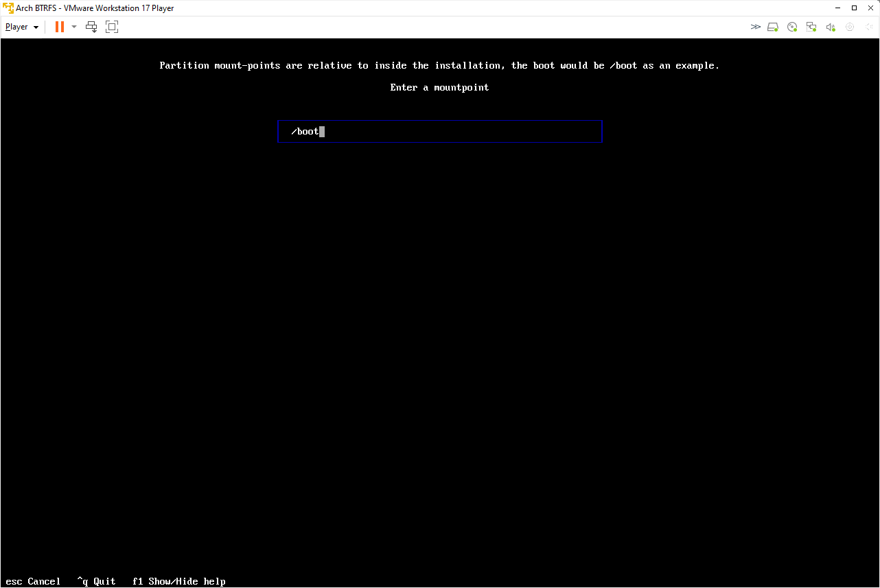The image size is (880, 588).
Task: Click the greyed-out speaker icon at far right
Action: pyautogui.click(x=868, y=27)
